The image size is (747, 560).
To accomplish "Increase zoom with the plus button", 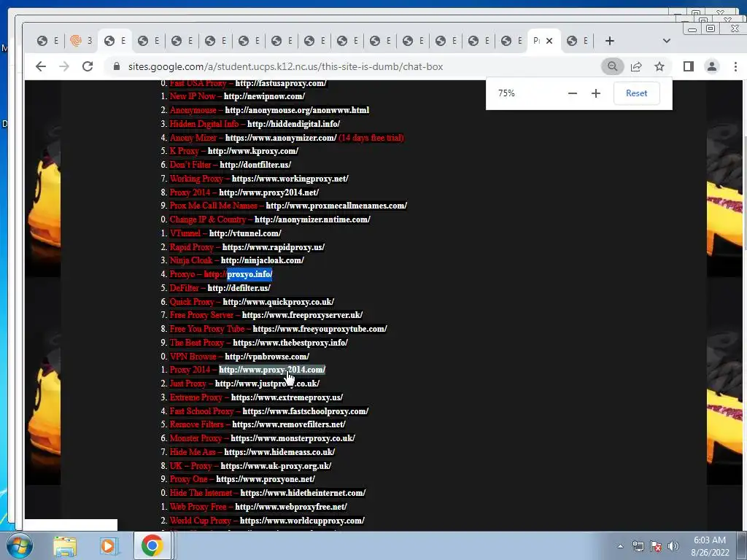I will pos(596,93).
